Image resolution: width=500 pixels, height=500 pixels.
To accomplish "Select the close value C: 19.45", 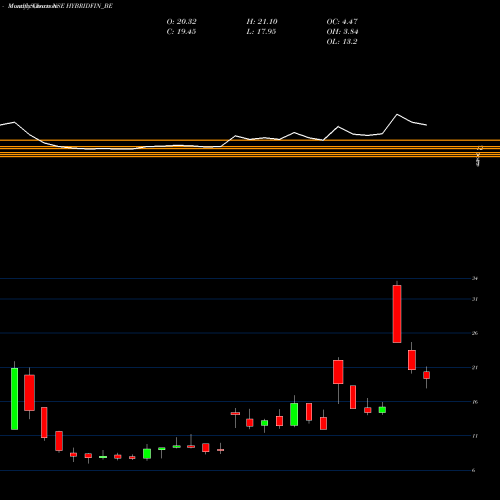I will coord(181,31).
